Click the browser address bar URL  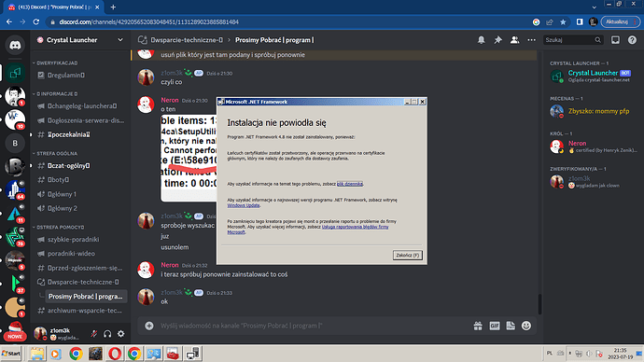pyautogui.click(x=148, y=21)
